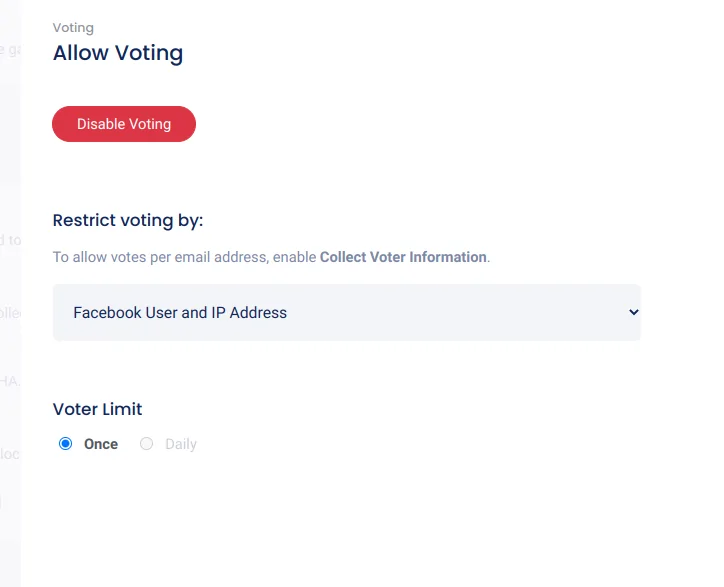Click the Once label text
The height and width of the screenshot is (587, 724).
pos(101,444)
